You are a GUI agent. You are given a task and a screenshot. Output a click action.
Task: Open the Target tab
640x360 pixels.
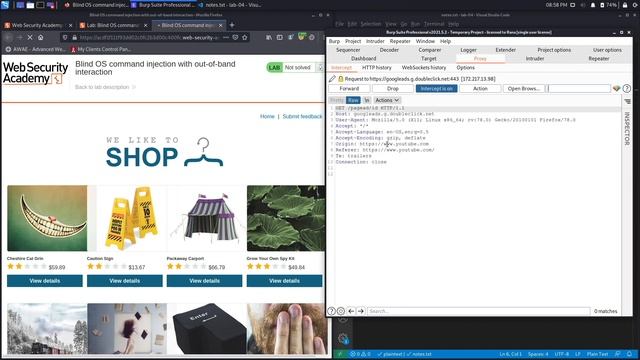click(x=429, y=59)
